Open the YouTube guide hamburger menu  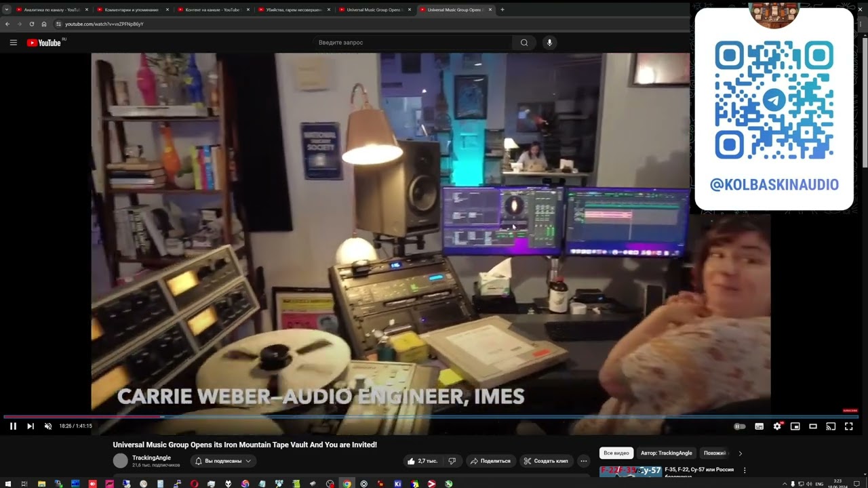[14, 43]
